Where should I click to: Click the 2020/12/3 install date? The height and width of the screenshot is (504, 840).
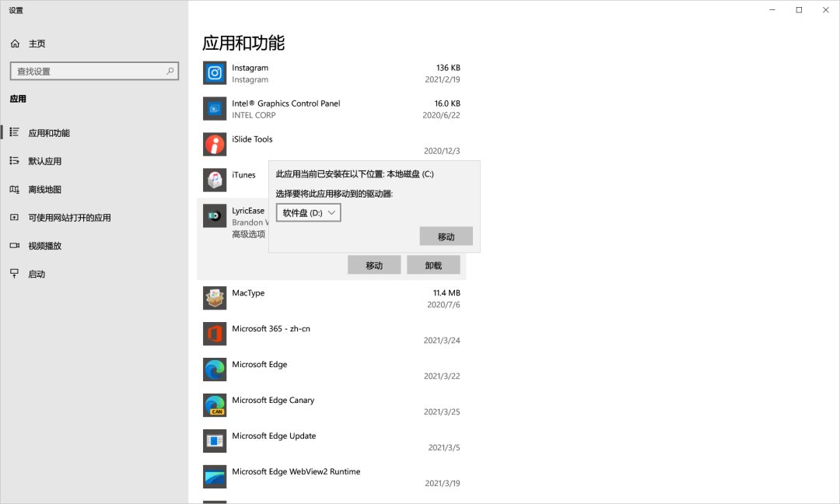(x=442, y=151)
